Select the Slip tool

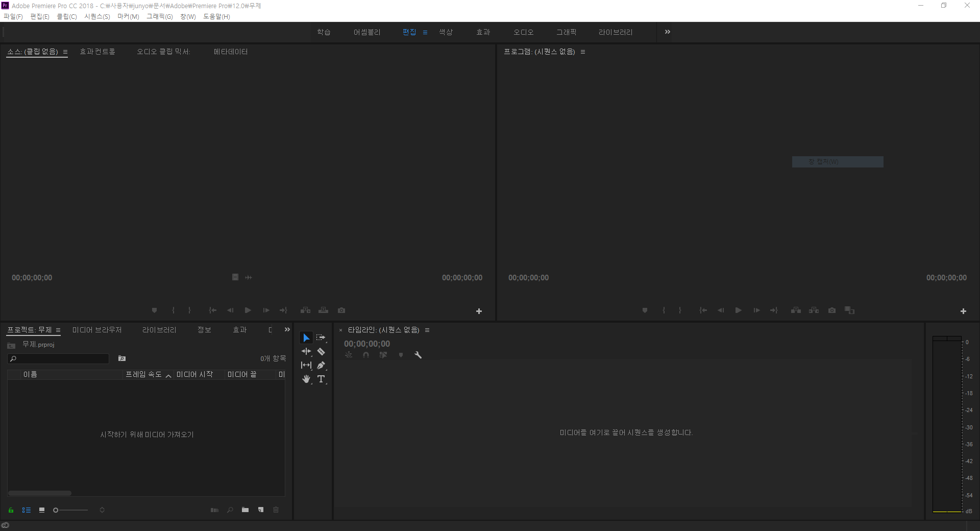(306, 365)
